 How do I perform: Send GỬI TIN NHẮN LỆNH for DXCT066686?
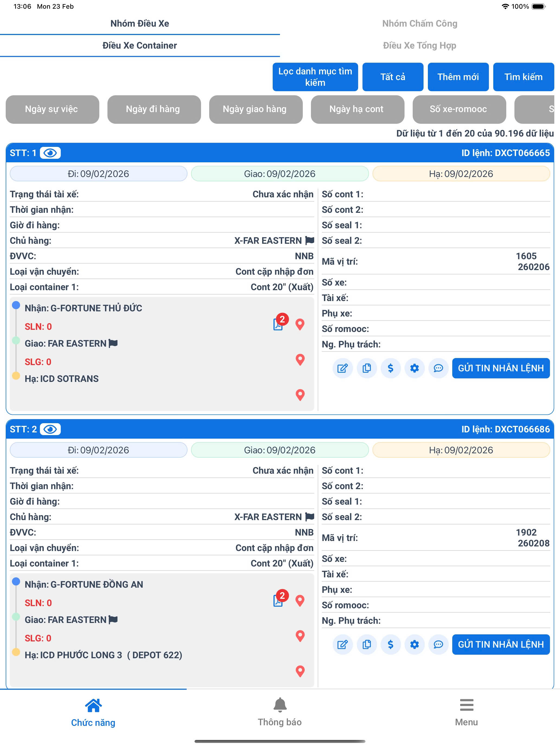click(x=501, y=644)
